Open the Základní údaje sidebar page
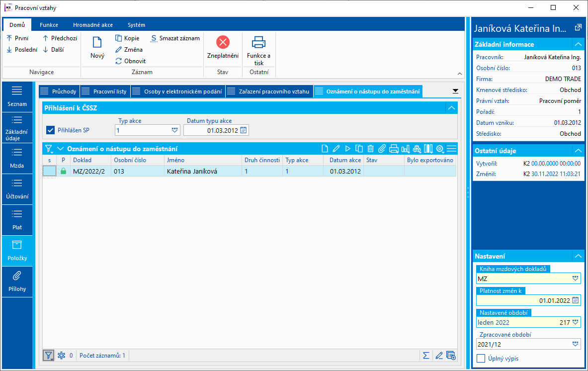 pos(17,127)
